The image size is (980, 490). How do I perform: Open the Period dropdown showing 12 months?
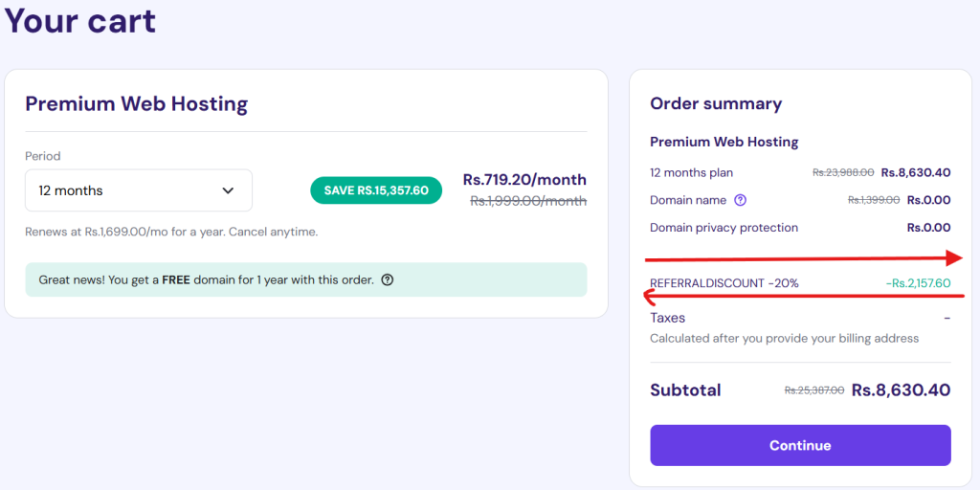(139, 190)
